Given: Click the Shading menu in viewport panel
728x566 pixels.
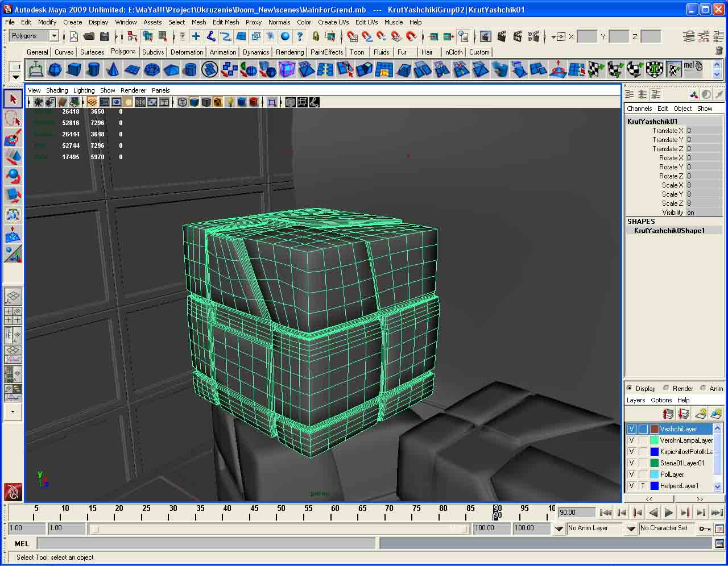Looking at the screenshot, I should [56, 90].
